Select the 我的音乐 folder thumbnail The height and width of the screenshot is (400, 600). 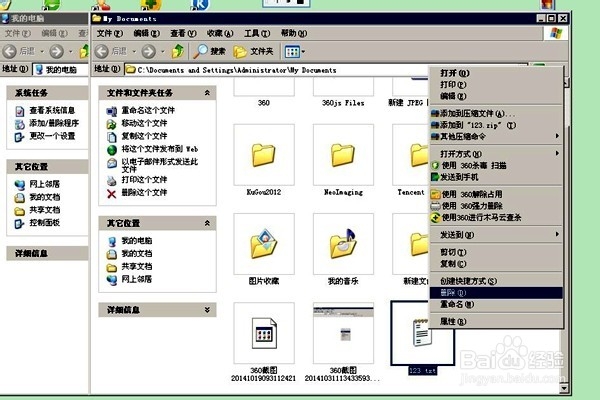(343, 244)
